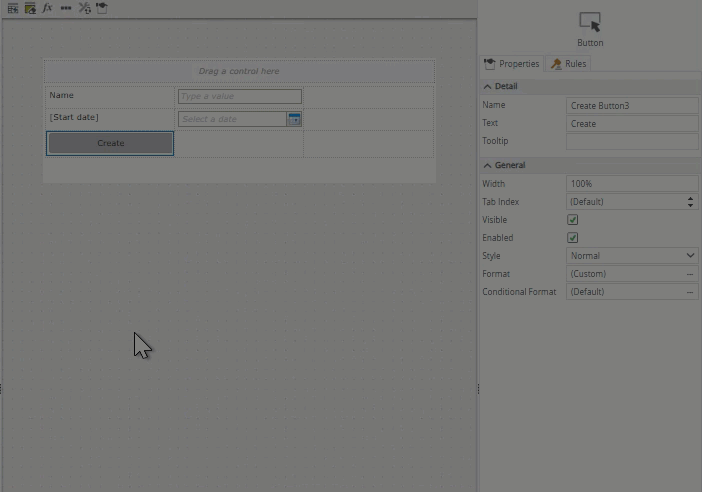The height and width of the screenshot is (492, 702).
Task: Select the Properties tab
Action: point(512,64)
